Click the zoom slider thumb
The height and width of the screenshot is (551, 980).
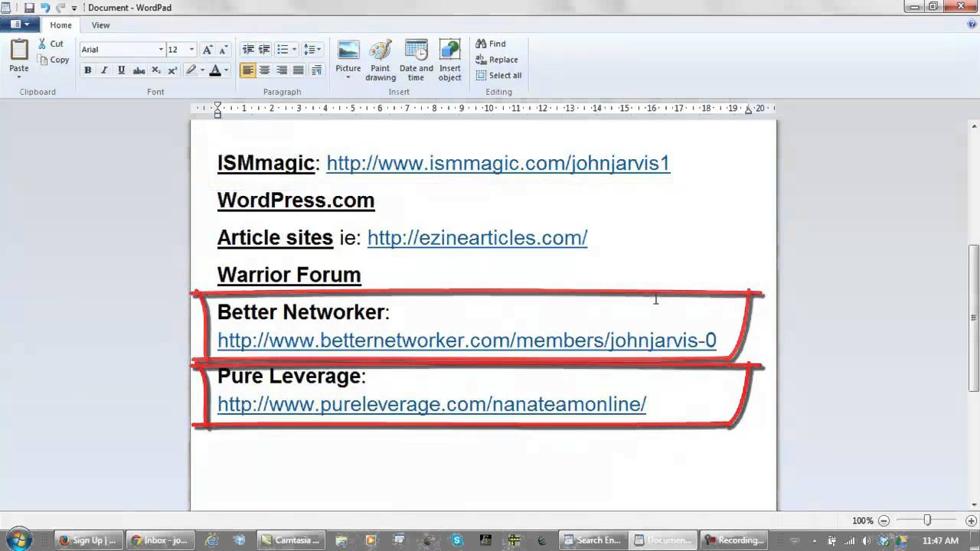[927, 520]
